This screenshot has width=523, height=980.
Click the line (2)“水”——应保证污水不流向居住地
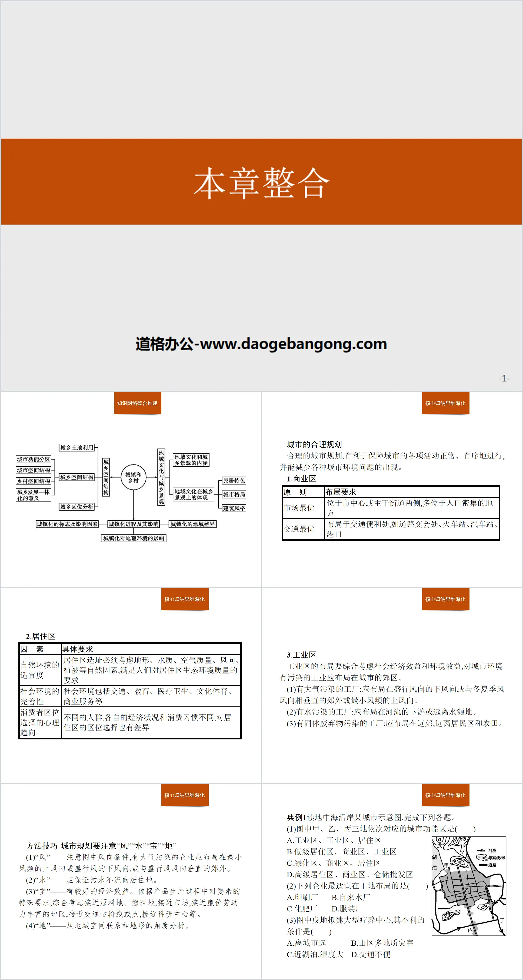click(92, 880)
